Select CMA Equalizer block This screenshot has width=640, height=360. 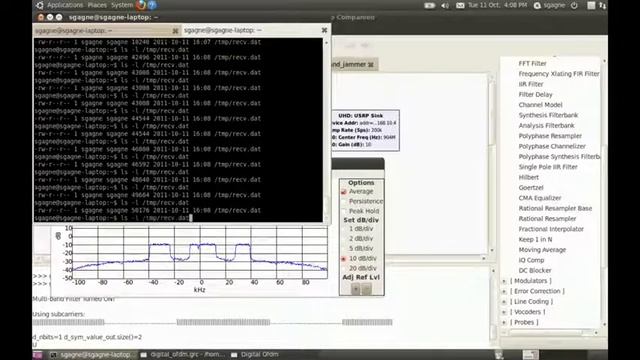(540, 198)
